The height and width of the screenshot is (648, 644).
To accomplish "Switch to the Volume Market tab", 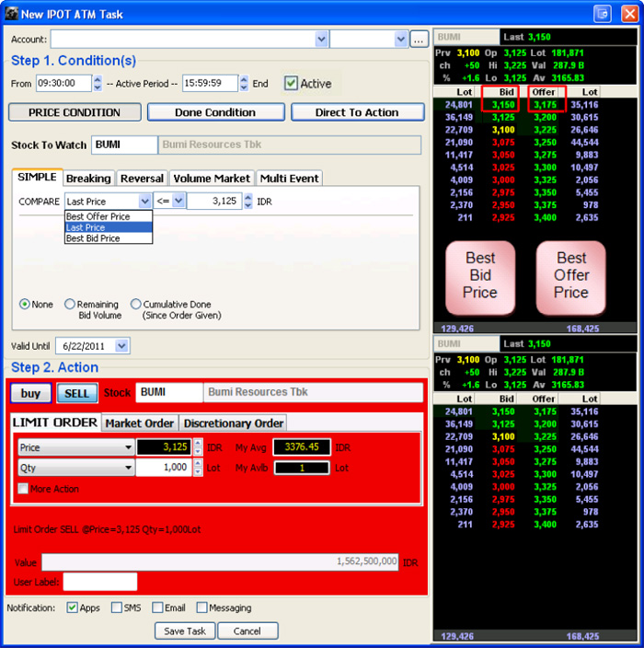I will click(x=212, y=179).
